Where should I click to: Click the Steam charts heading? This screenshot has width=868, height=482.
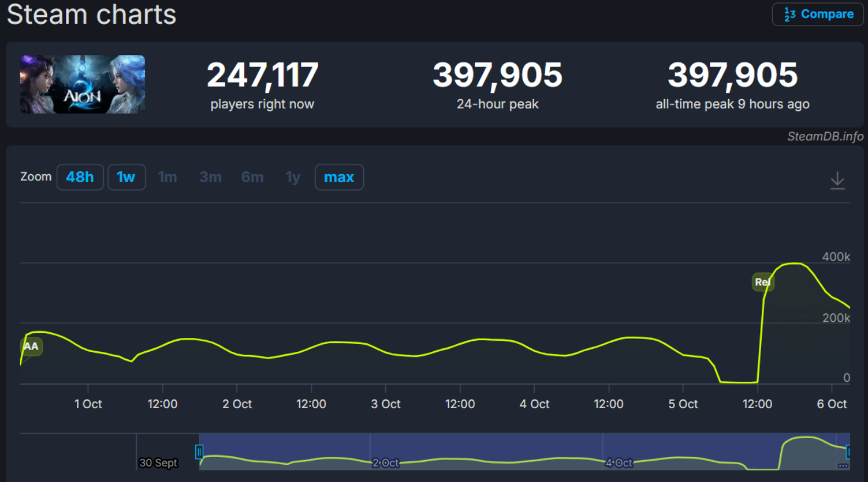point(92,14)
